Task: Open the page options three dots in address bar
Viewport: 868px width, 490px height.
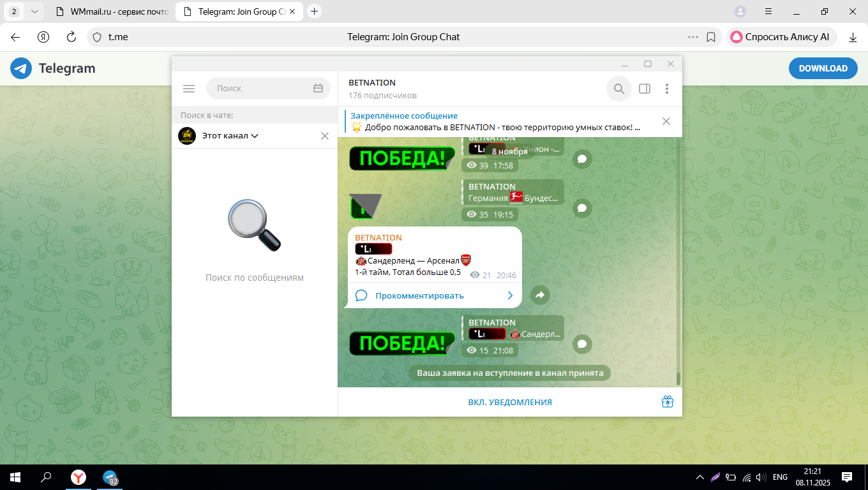Action: 692,37
